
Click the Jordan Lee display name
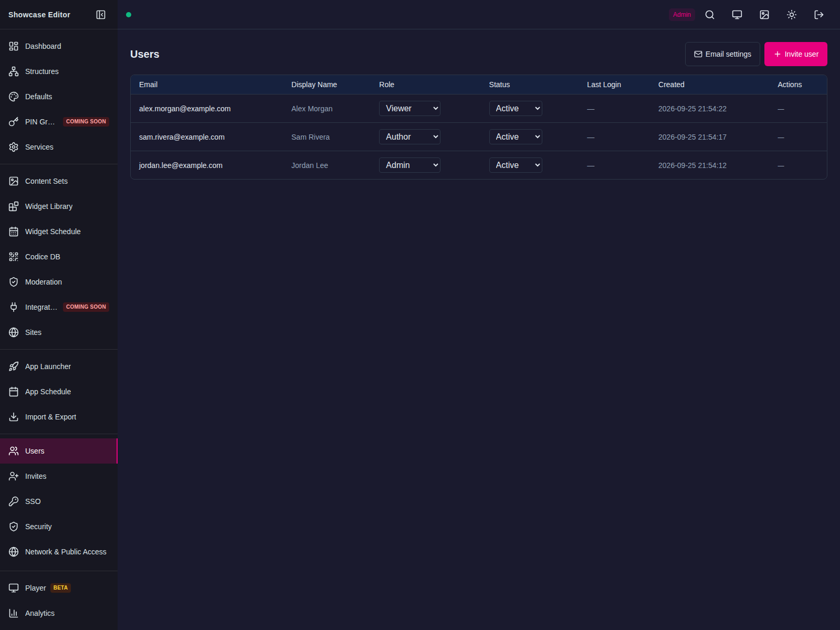[x=310, y=165]
